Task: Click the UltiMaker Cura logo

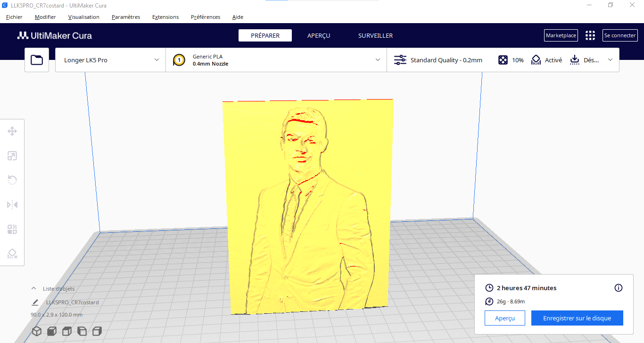Action: pyautogui.click(x=55, y=35)
